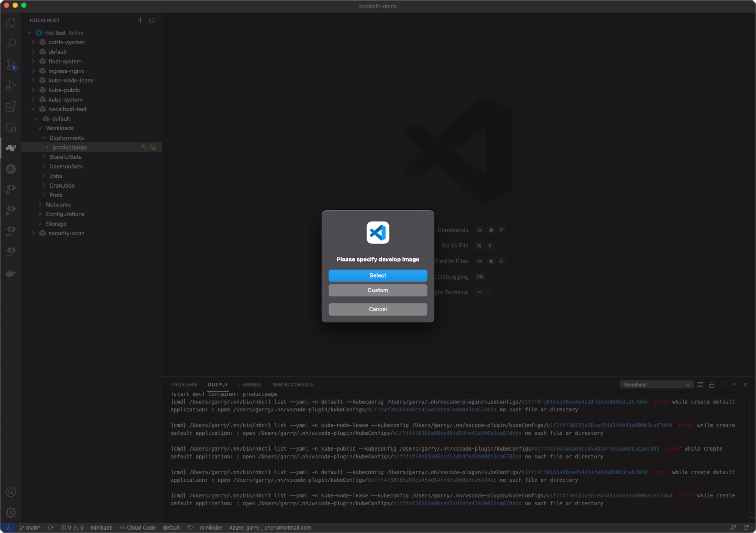This screenshot has height=533, width=756.
Task: Open the Extensions view icon
Action: [x=11, y=106]
